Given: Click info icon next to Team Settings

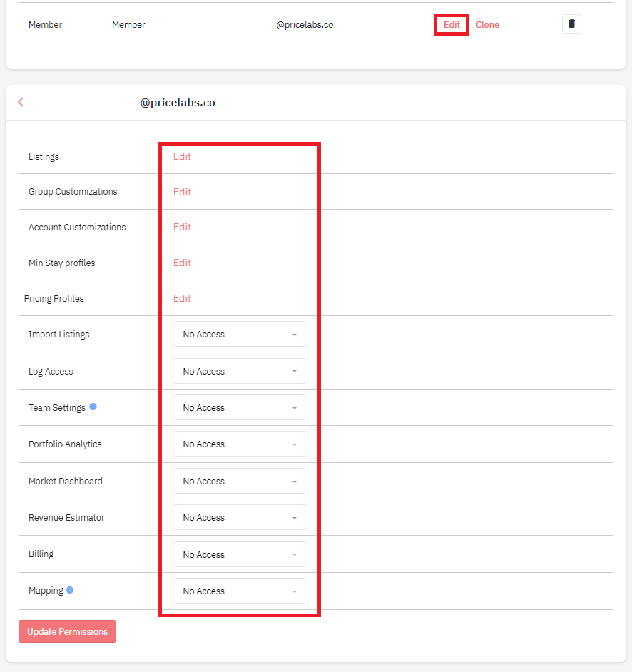Looking at the screenshot, I should (x=93, y=407).
